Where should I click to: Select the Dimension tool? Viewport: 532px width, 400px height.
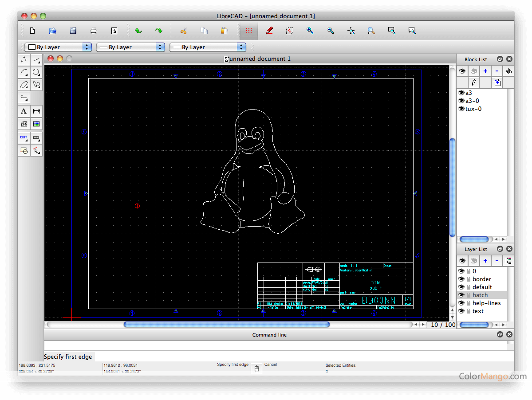36,111
